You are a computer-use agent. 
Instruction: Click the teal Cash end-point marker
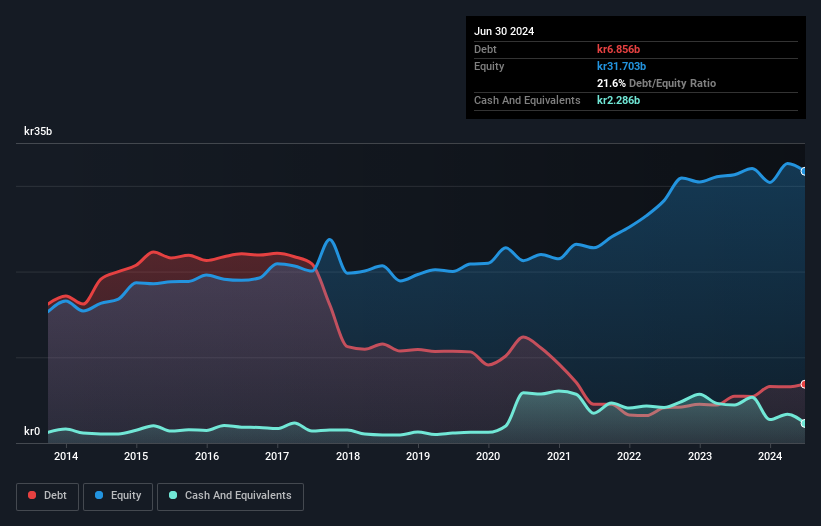tap(804, 423)
